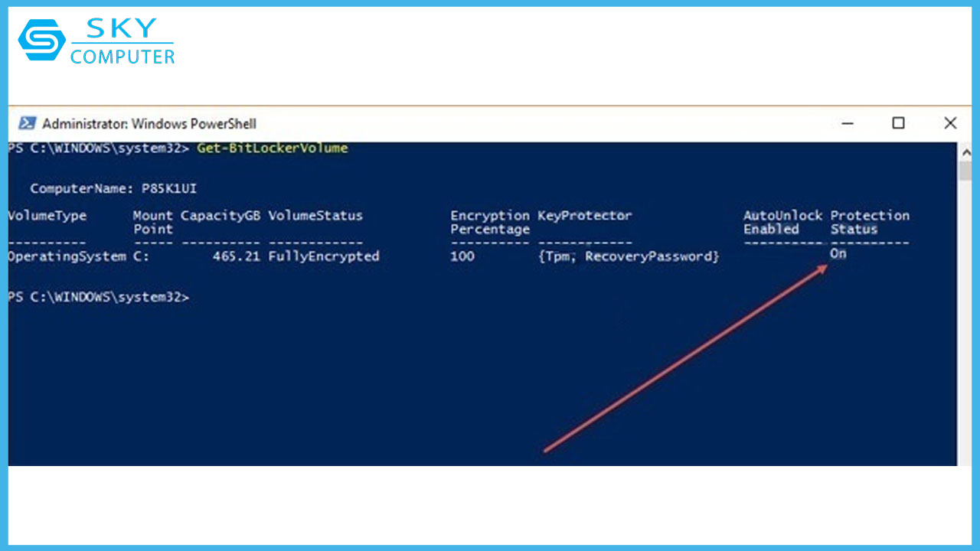Click the FullyEncrypted status value
Viewport: 980px width, 551px height.
[x=324, y=256]
